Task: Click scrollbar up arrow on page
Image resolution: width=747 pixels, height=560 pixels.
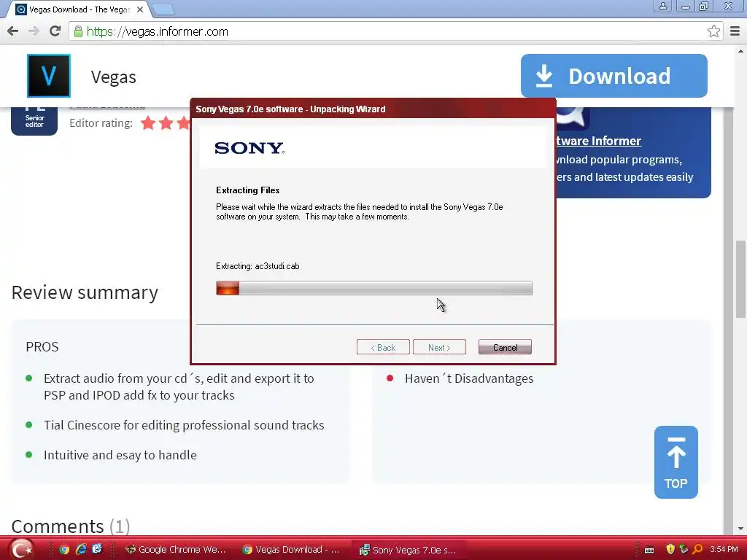Action: click(740, 51)
